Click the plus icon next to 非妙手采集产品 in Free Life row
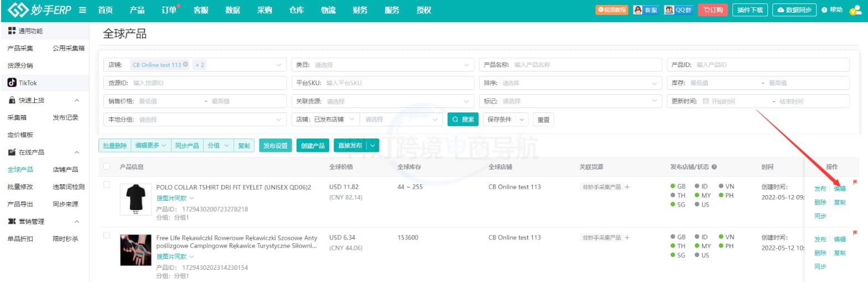Viewport: 868px width, 282px height. coord(627,237)
